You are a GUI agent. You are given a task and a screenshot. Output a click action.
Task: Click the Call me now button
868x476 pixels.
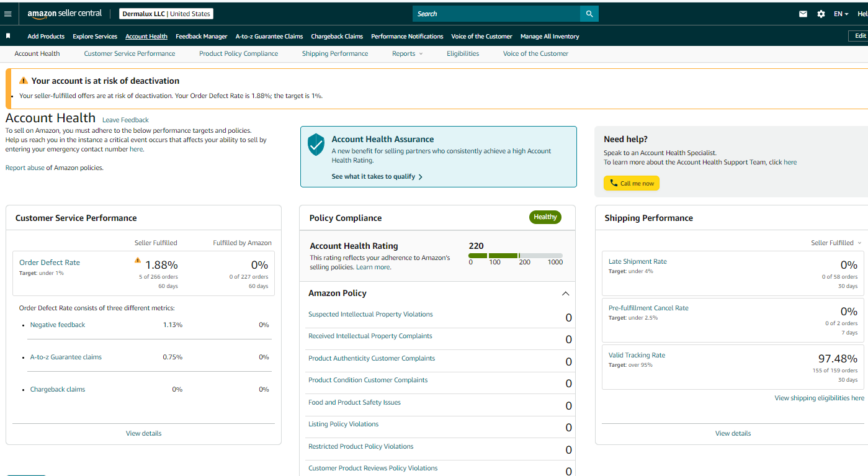(632, 183)
